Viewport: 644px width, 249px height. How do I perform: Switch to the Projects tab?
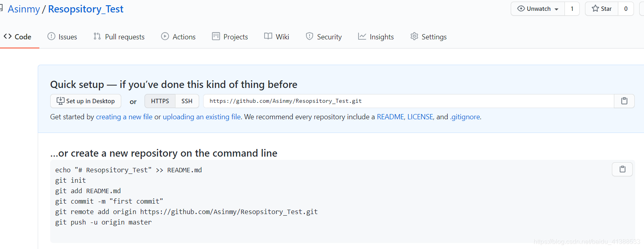pos(230,37)
